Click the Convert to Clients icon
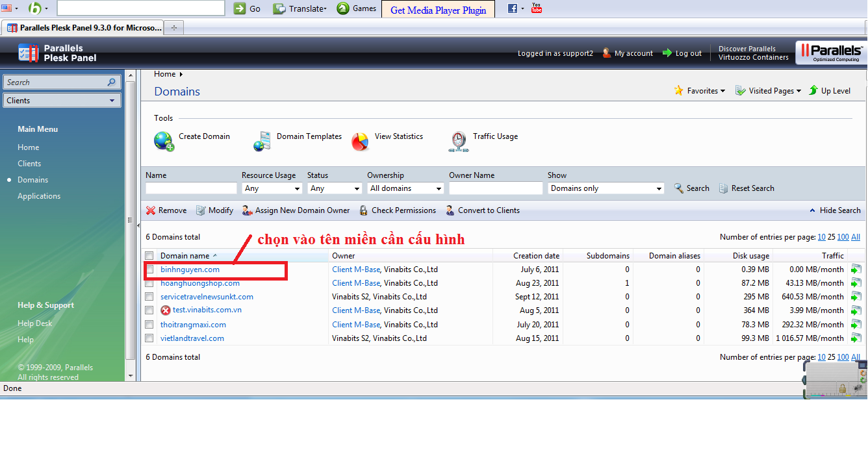Viewport: 868px width, 452px height. click(x=450, y=210)
